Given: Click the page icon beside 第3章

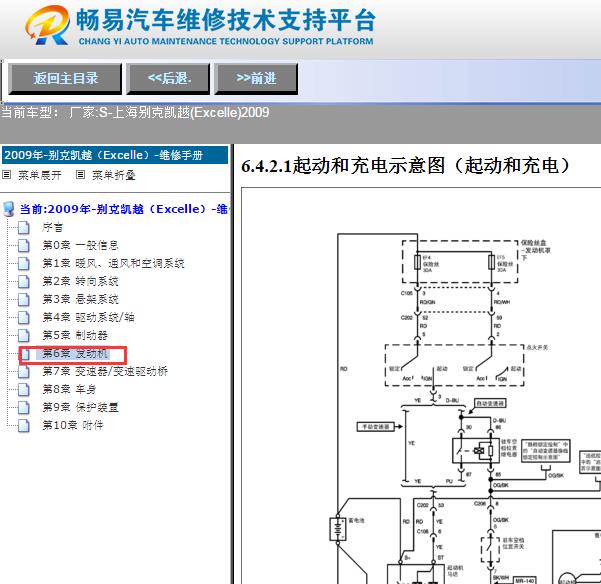Looking at the screenshot, I should pos(24,299).
